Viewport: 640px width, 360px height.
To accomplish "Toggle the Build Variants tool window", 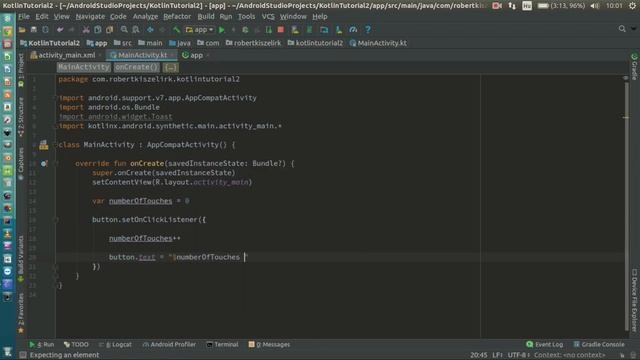I will (21, 258).
